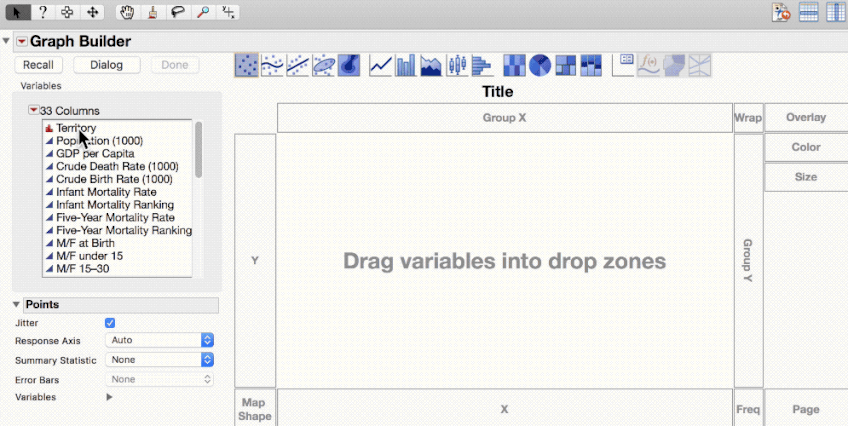The height and width of the screenshot is (426, 848).
Task: Click the Done button
Action: click(x=175, y=65)
